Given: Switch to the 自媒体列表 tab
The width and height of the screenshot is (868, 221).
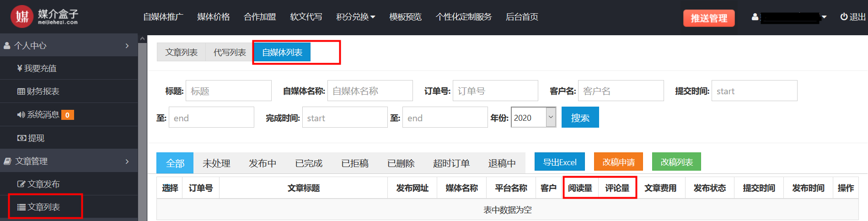Looking at the screenshot, I should pyautogui.click(x=282, y=52).
